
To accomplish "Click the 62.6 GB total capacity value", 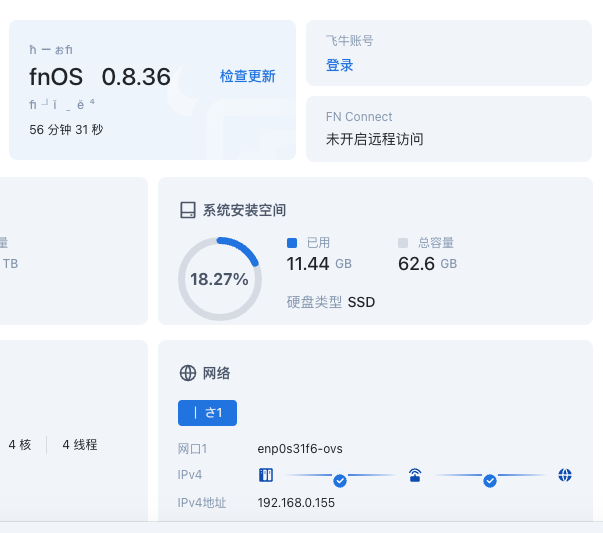I will 427,264.
